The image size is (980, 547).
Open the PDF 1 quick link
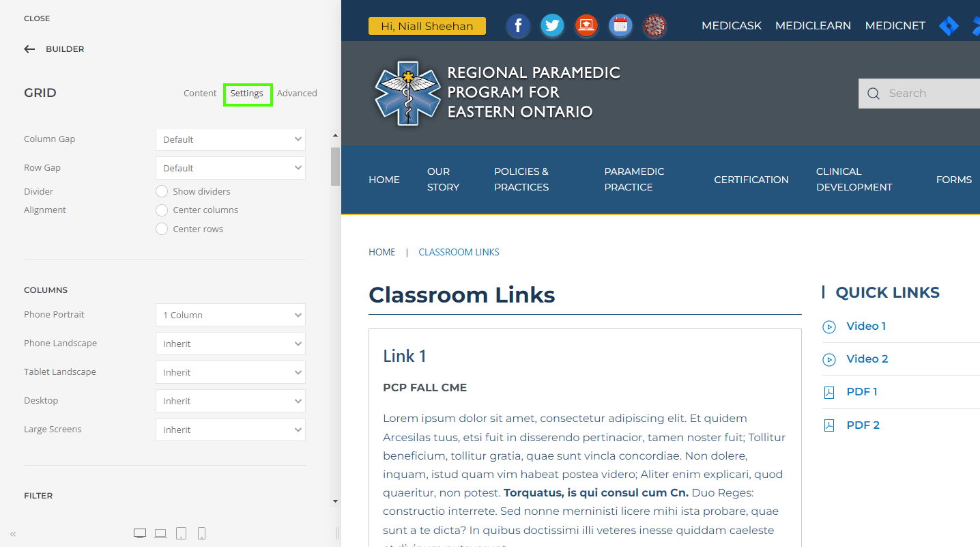[862, 392]
